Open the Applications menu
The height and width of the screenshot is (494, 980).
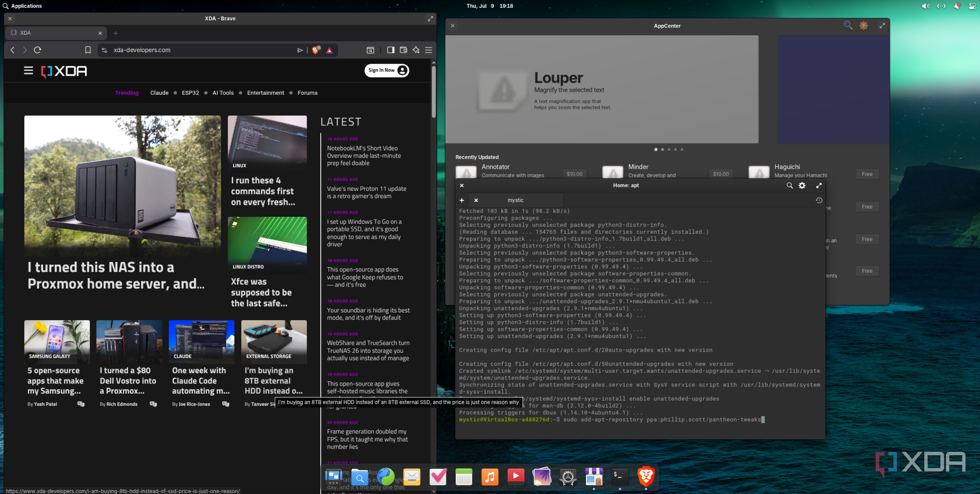point(22,6)
